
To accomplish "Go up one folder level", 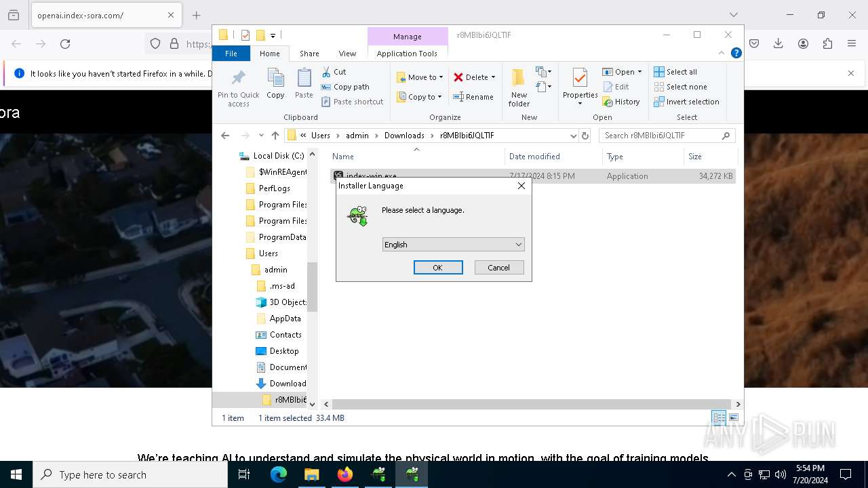I will [275, 136].
